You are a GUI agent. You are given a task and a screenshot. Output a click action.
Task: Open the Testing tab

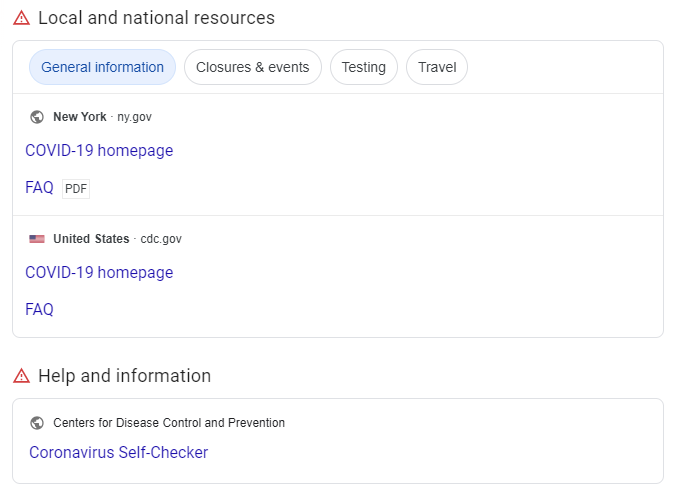[x=364, y=67]
